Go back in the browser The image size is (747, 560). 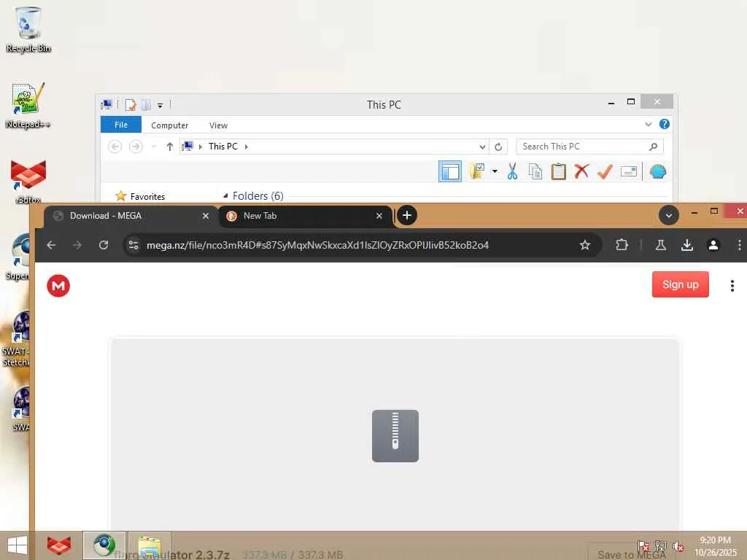[x=52, y=245]
